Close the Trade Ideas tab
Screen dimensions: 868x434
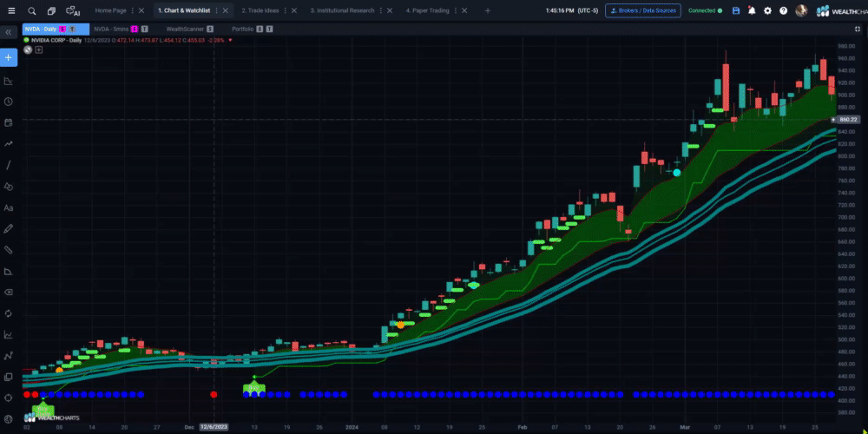[x=294, y=10]
